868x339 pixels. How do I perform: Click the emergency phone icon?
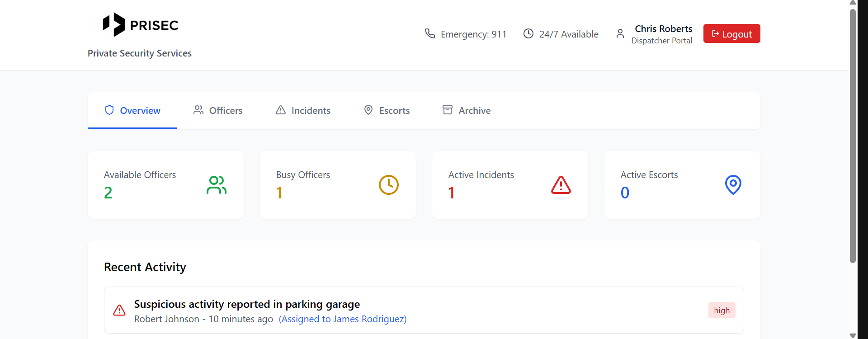point(429,33)
